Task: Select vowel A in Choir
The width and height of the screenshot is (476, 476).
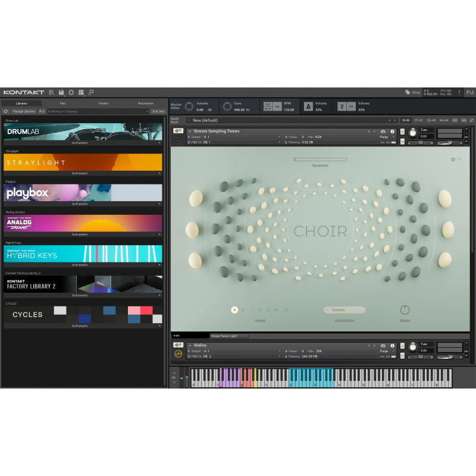Action: (x=234, y=310)
